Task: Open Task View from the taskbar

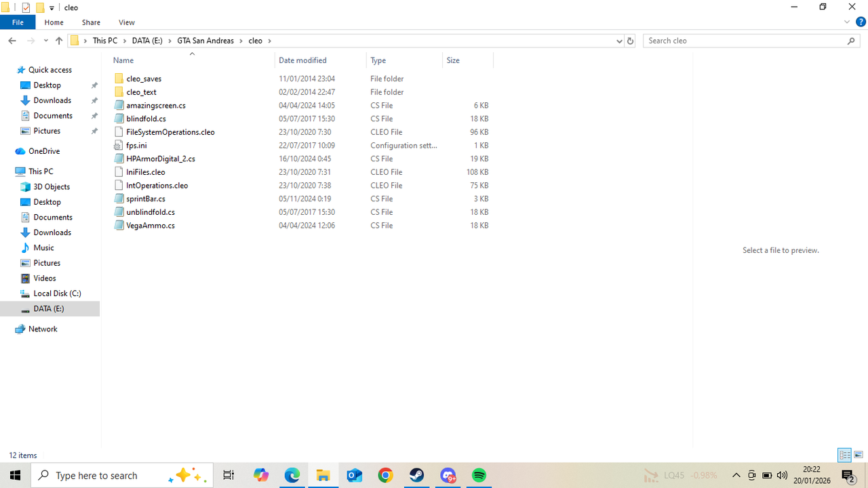Action: point(229,475)
